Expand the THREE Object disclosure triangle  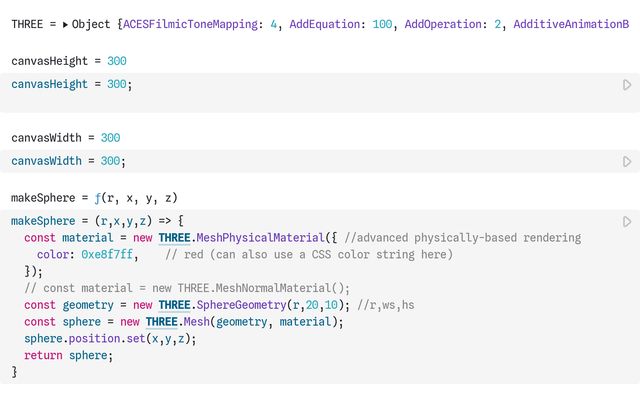[66, 23]
